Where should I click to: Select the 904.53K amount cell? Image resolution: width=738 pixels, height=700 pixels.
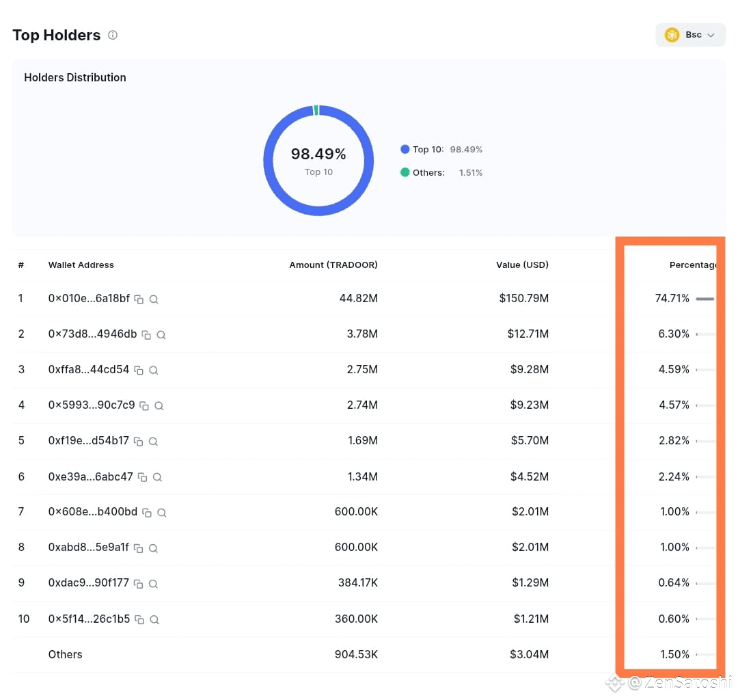pos(356,654)
